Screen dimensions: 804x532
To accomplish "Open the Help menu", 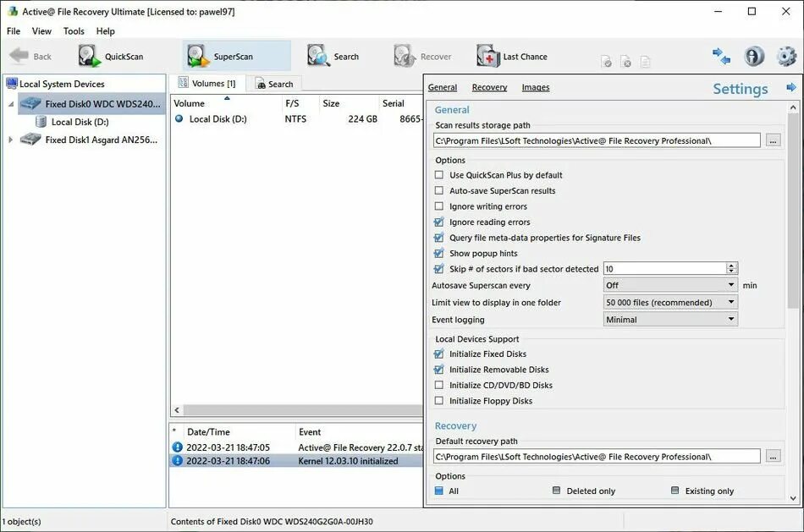I will pyautogui.click(x=106, y=31).
